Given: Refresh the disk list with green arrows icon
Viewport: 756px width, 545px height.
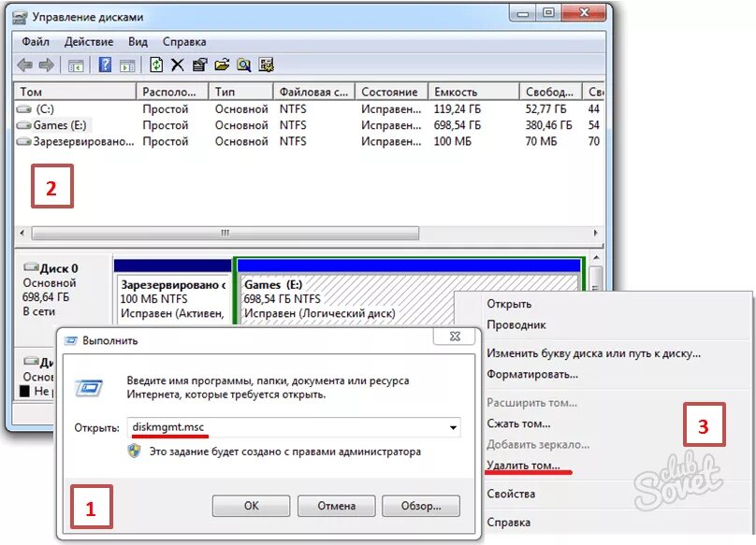Looking at the screenshot, I should click(156, 65).
